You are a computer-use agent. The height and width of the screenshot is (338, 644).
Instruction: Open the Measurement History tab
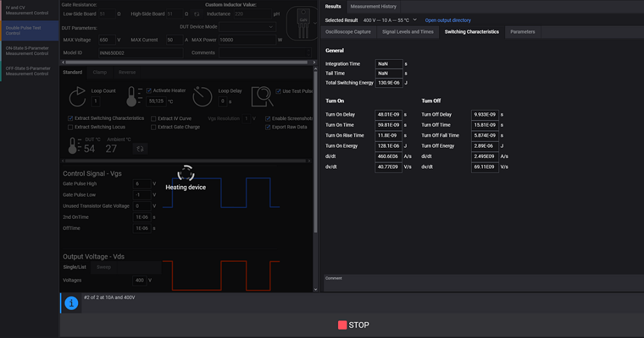point(374,6)
